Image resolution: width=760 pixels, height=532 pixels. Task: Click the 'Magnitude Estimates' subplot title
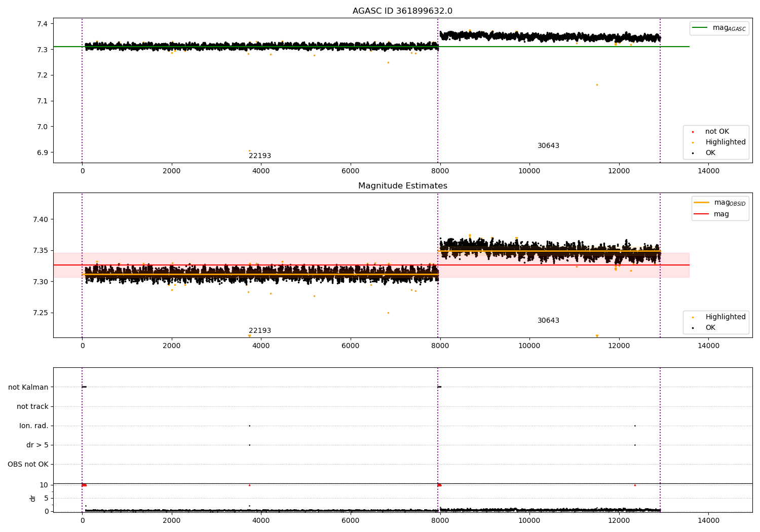pos(402,186)
